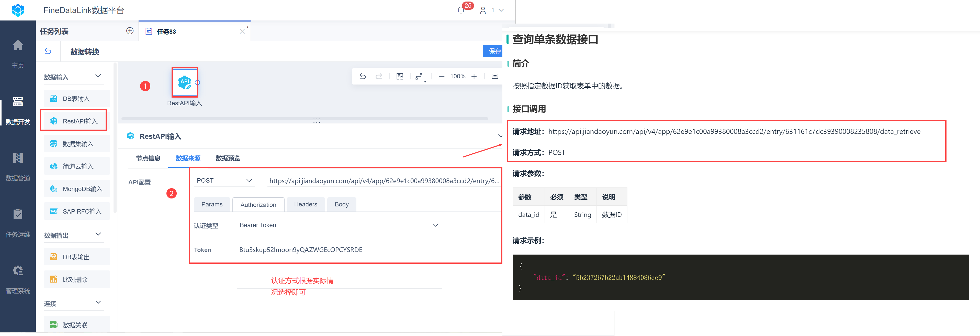Image resolution: width=980 pixels, height=336 pixels.
Task: Collapse the 数据输出 category
Action: coord(98,234)
